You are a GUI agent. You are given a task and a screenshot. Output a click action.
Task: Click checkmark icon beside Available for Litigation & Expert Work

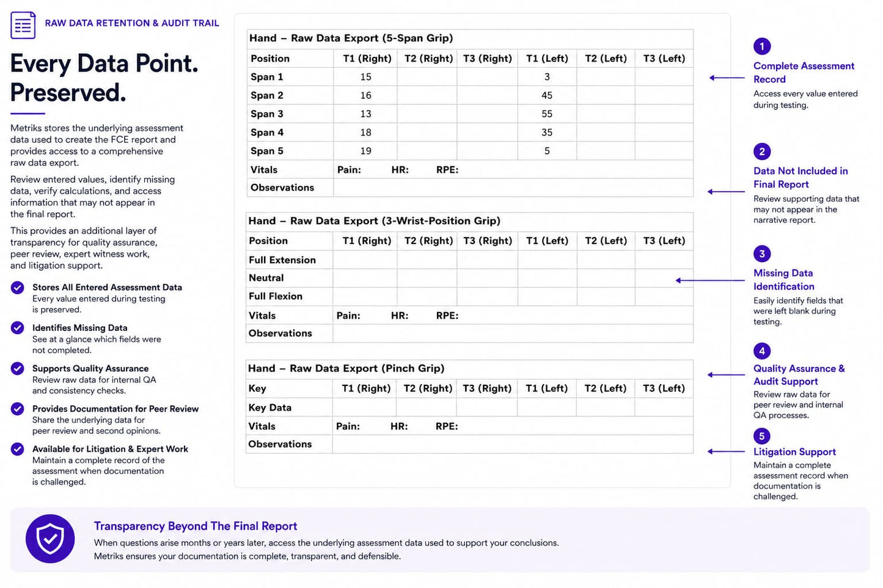(18, 449)
